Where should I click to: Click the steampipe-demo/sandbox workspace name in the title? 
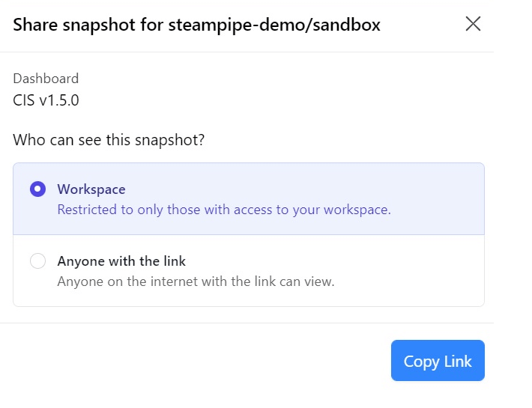[274, 25]
